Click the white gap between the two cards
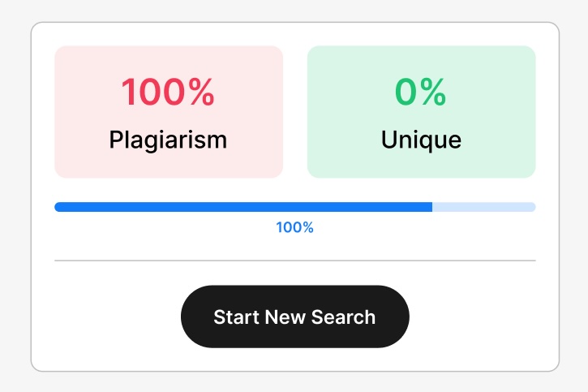The width and height of the screenshot is (588, 392). click(x=295, y=112)
